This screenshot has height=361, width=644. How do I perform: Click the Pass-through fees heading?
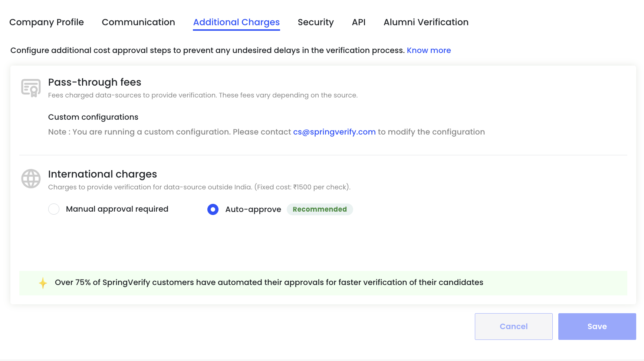pos(95,82)
